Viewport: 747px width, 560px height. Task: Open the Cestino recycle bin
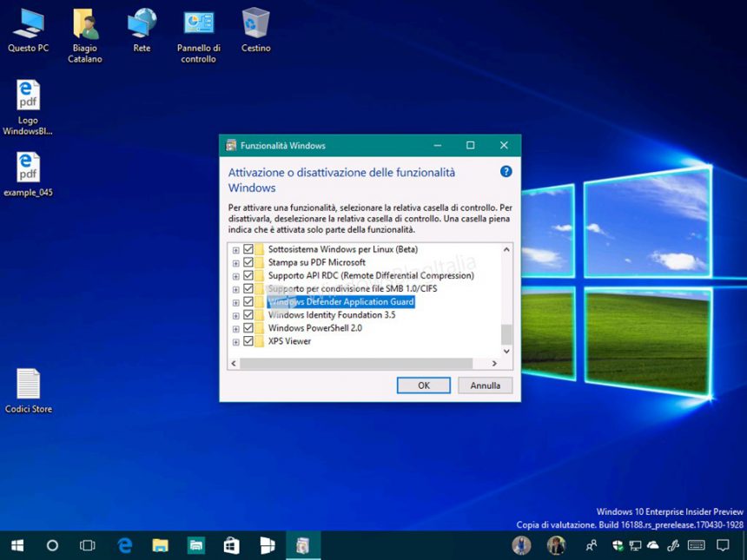pos(256,30)
